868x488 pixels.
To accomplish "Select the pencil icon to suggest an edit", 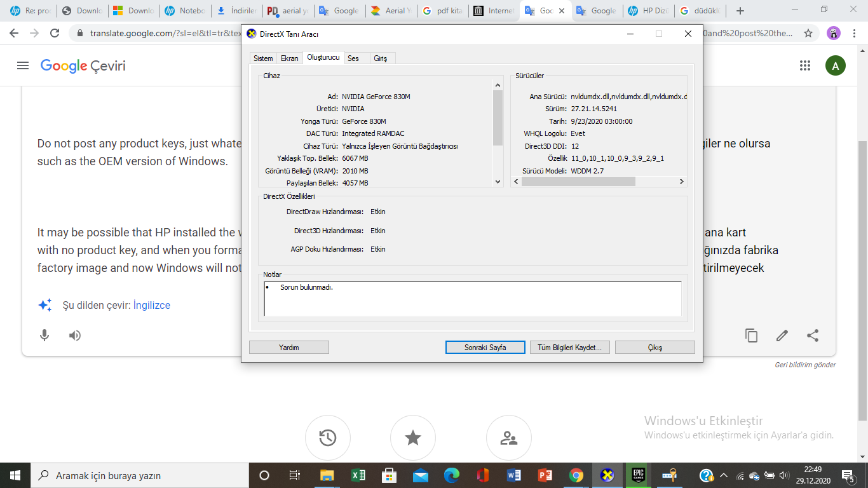I will point(781,335).
